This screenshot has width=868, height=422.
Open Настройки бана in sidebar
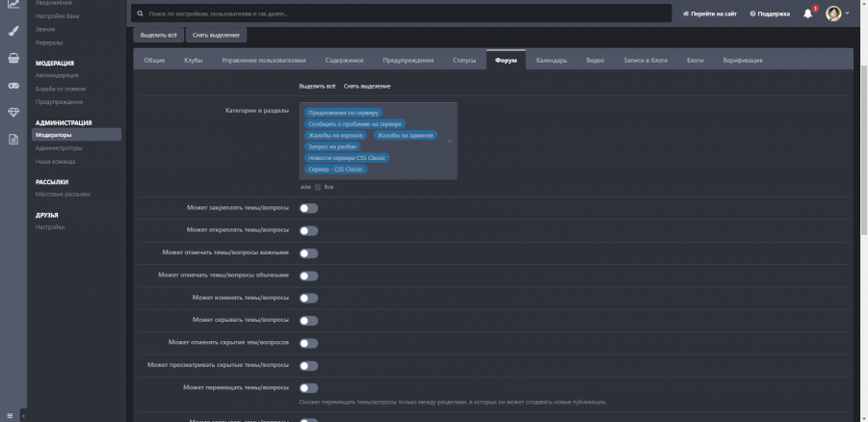57,16
